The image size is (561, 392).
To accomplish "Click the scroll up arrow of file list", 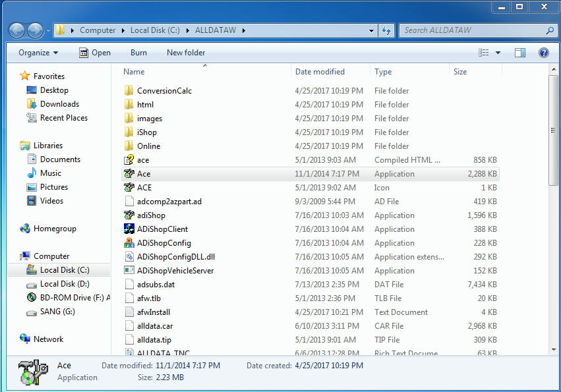I will tap(554, 69).
